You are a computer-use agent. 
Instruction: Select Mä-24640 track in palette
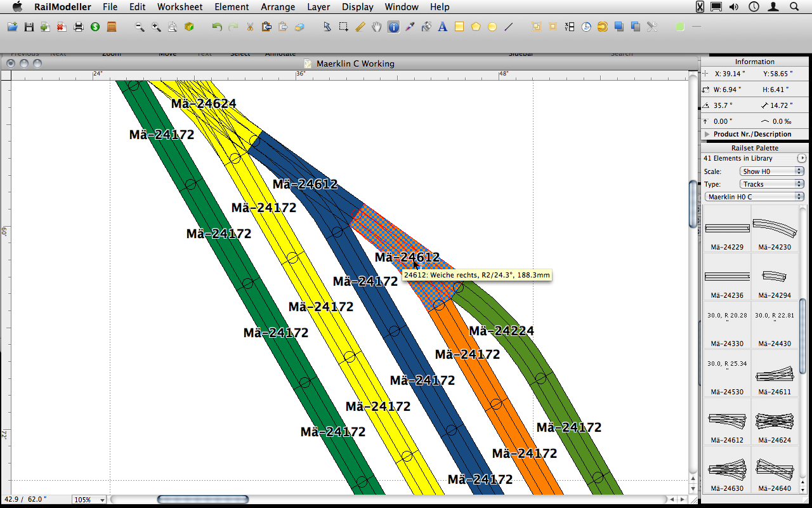(776, 470)
